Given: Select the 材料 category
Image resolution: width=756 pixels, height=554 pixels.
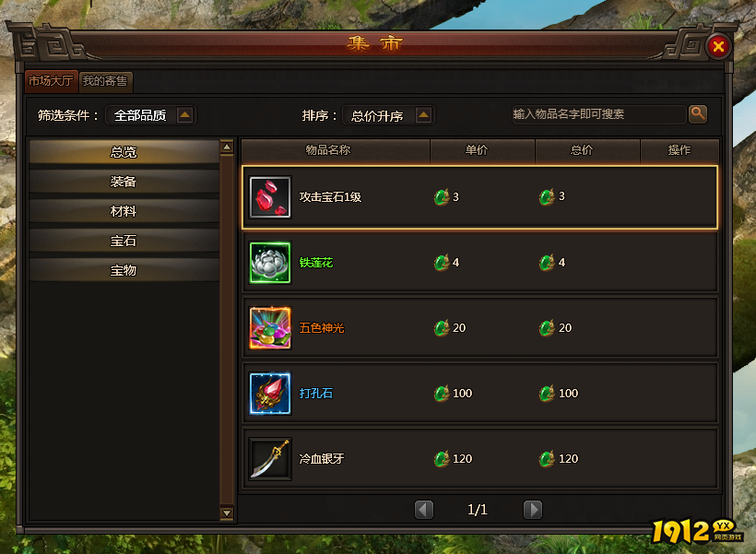Looking at the screenshot, I should coord(124,211).
